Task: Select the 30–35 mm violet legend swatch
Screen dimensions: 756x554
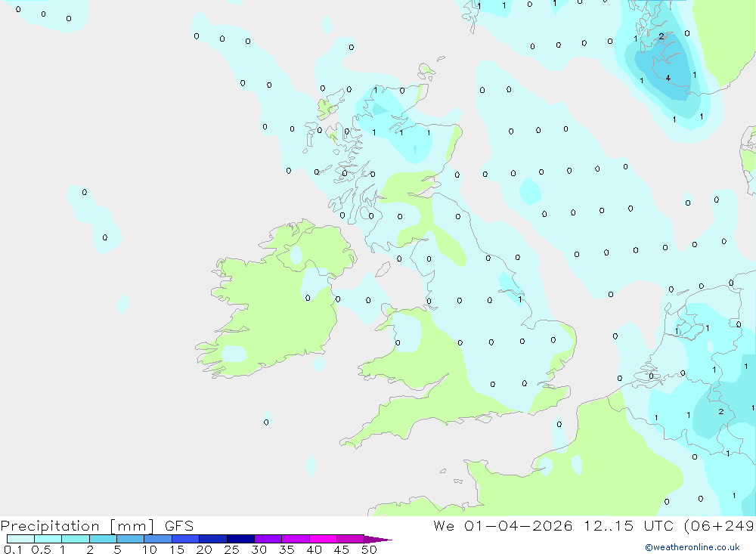Action: click(x=268, y=539)
